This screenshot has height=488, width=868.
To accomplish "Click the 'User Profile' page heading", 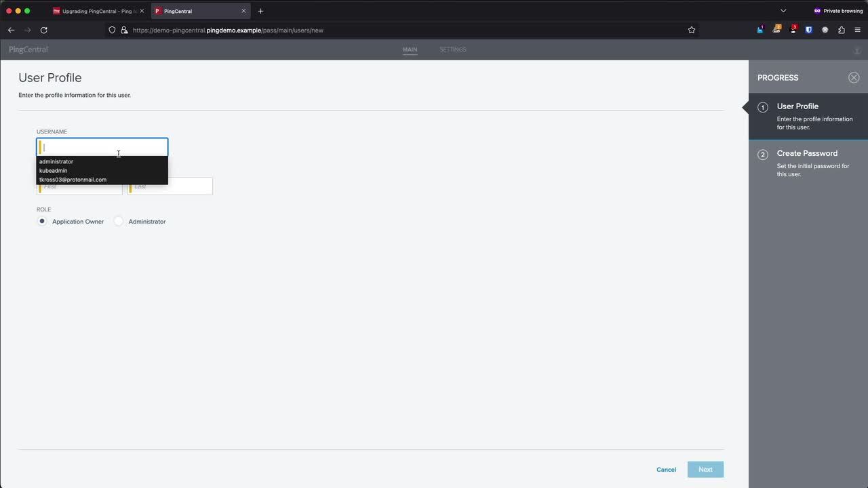I will point(50,78).
